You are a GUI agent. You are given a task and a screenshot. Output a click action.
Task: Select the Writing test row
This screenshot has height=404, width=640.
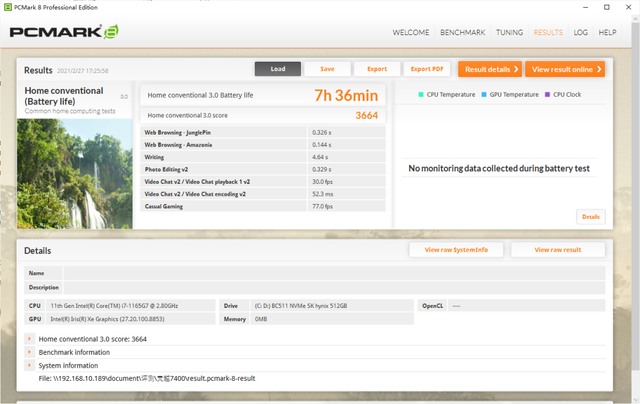(x=263, y=157)
